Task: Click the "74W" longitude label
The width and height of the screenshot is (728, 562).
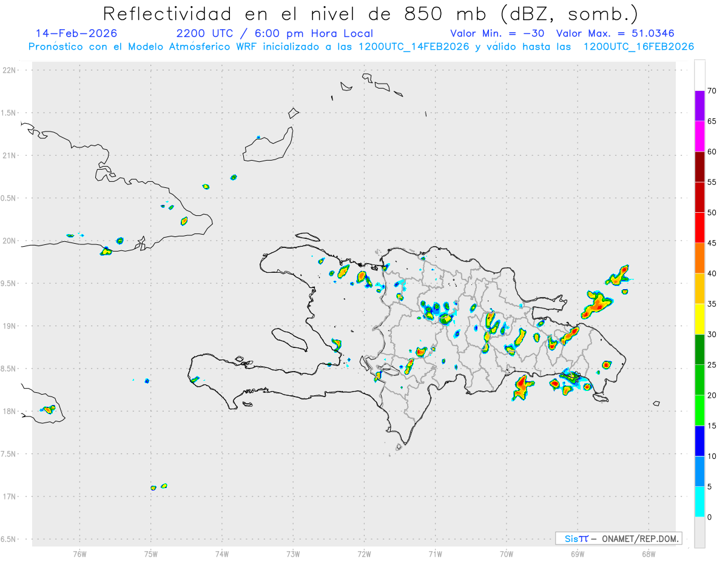Action: (x=222, y=554)
